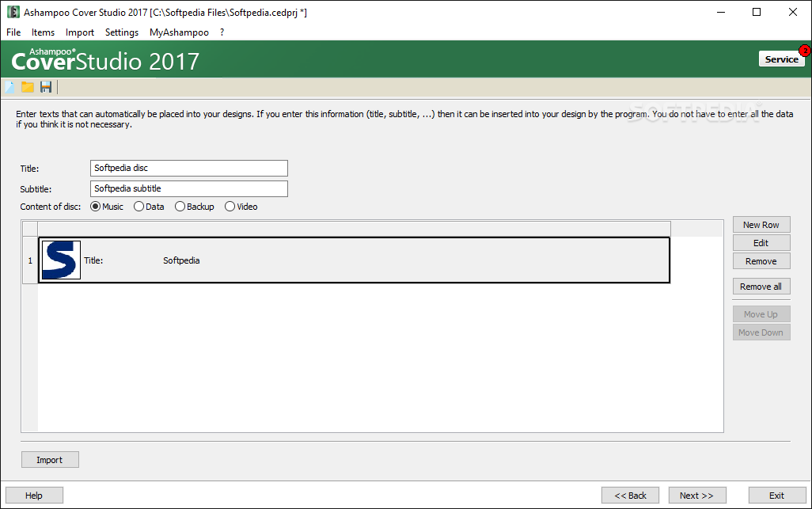This screenshot has height=509, width=812.
Task: Maximize the Cover Studio window
Action: (757, 12)
